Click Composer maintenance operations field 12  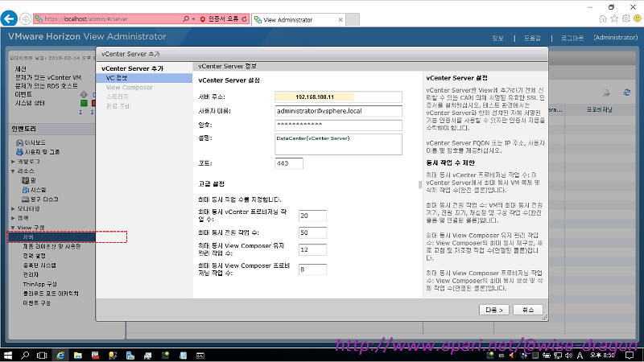click(x=312, y=249)
